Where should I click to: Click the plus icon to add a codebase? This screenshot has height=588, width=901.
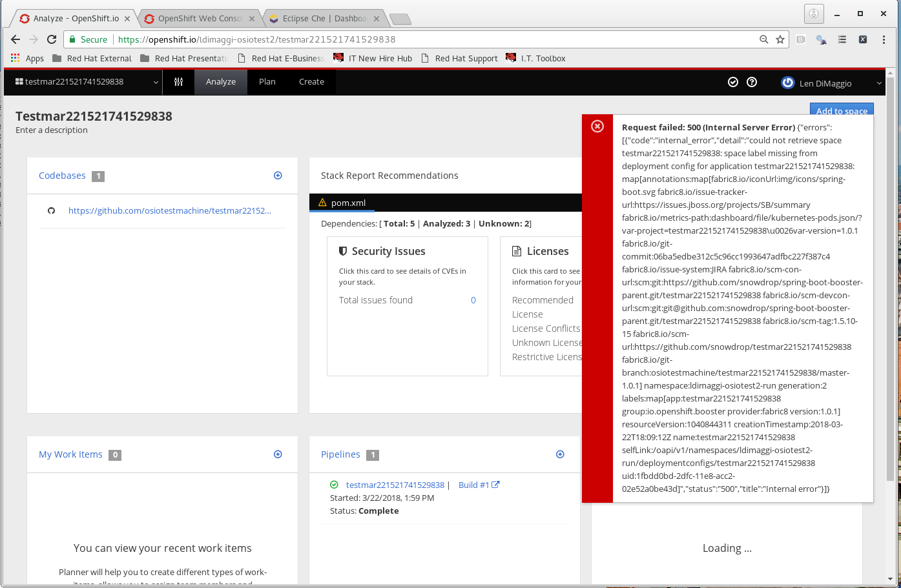tap(278, 175)
